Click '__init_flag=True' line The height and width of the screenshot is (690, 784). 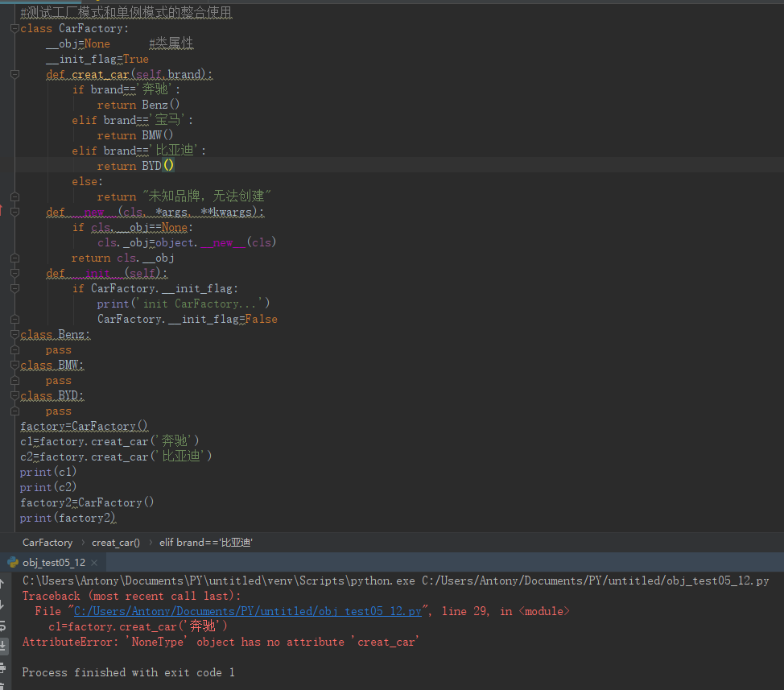click(97, 59)
